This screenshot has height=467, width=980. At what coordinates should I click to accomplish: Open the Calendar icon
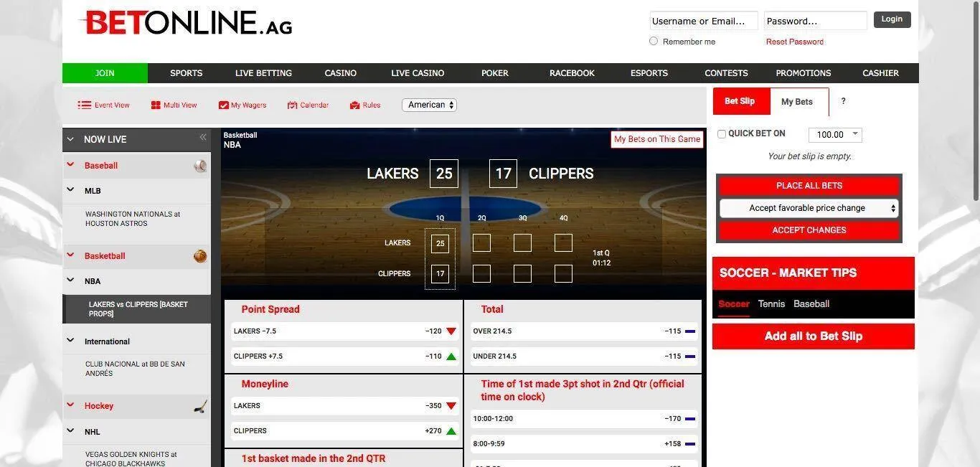[292, 105]
